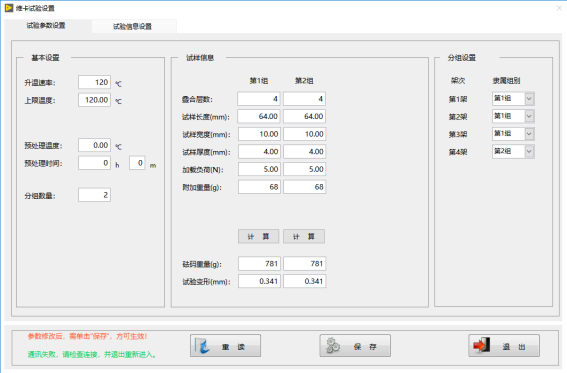The height and width of the screenshot is (373, 567).
Task: Click the 第2组 column header text
Action: [x=304, y=81]
